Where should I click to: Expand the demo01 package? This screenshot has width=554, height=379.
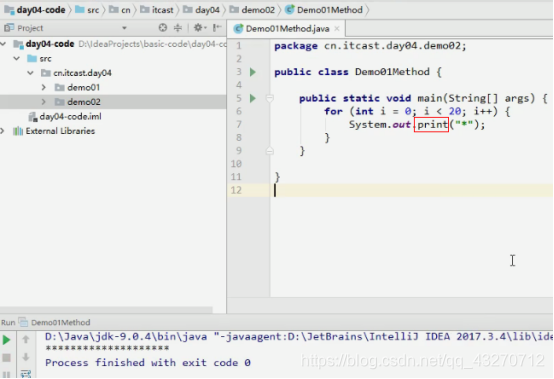click(44, 87)
